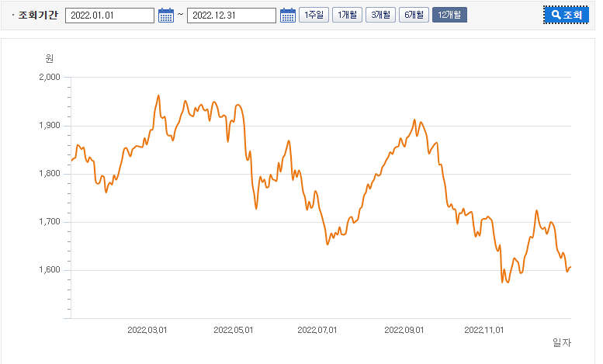This screenshot has width=603, height=364.
Task: Open the start date calendar picker
Action: click(166, 16)
